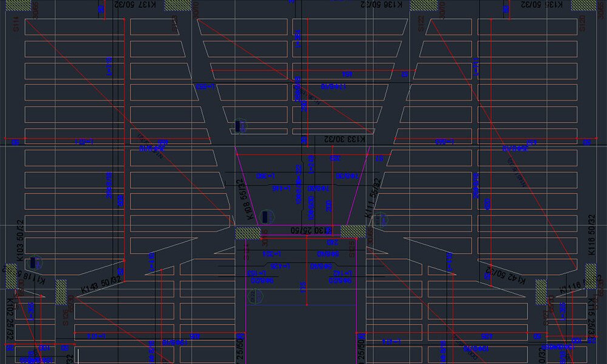The height and width of the screenshot is (364, 607).
Task: Select the K143 50/32 beam label
Action: (101, 285)
